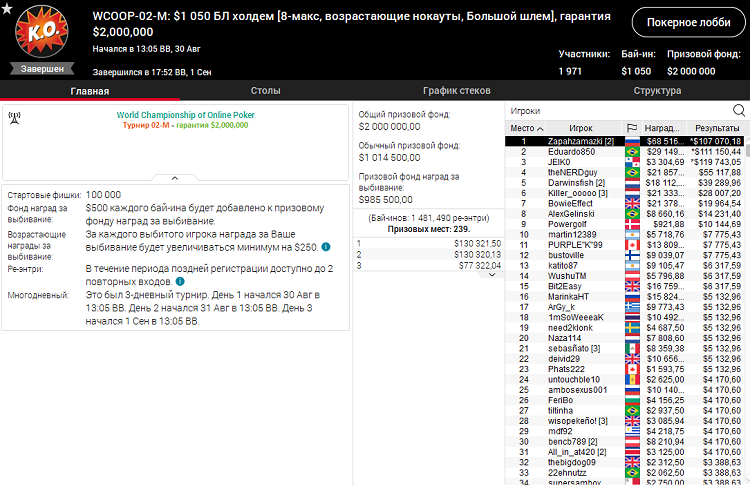Sort players by Место column
750x486 pixels.
click(527, 128)
